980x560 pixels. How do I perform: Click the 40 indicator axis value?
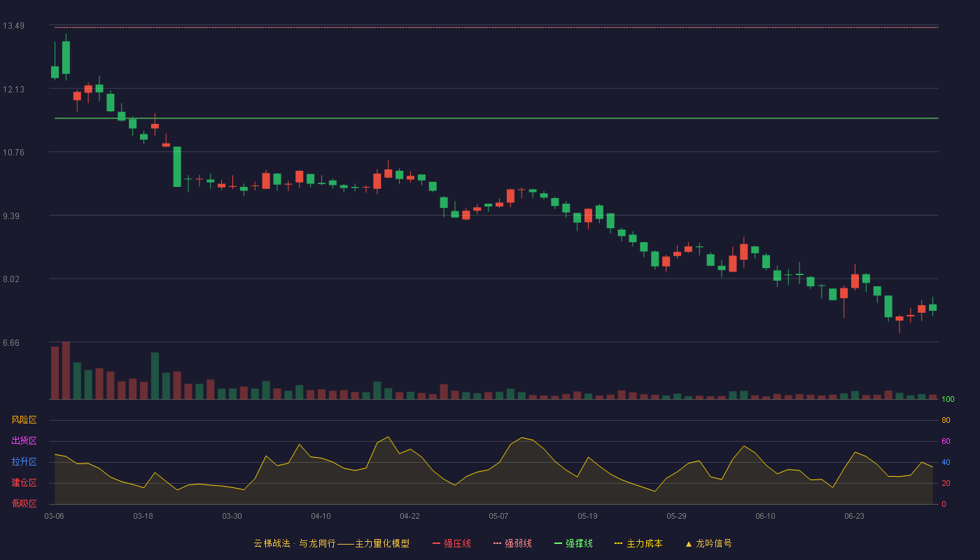coord(946,462)
